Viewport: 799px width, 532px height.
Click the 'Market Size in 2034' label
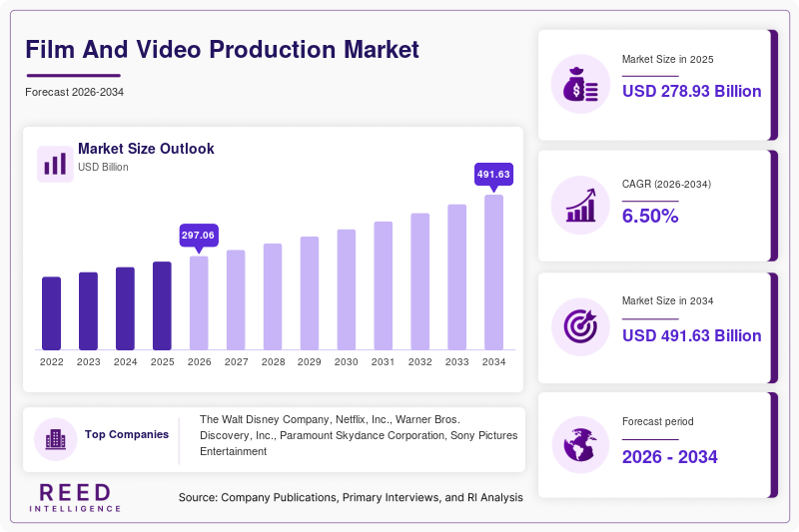(667, 300)
